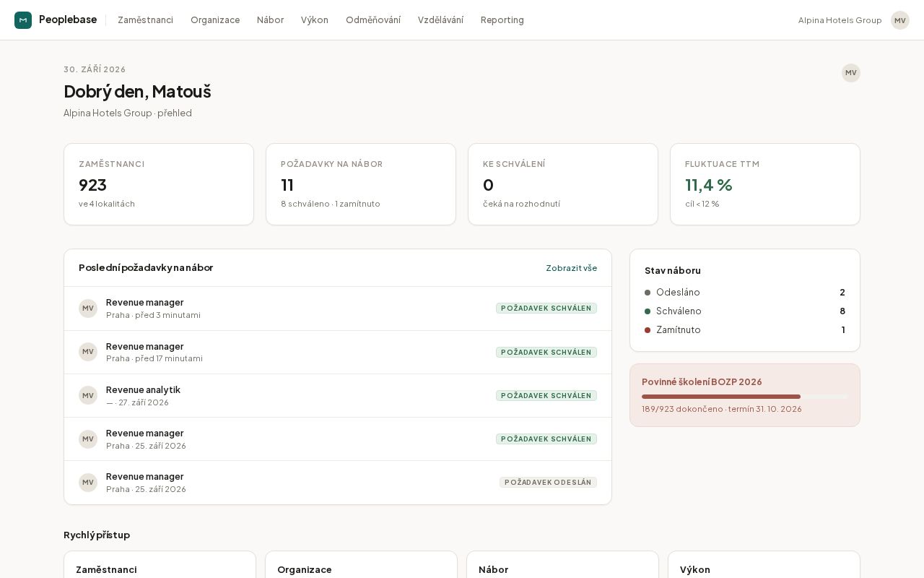Open the Odměňování menu item
The height and width of the screenshot is (578, 924).
point(373,20)
